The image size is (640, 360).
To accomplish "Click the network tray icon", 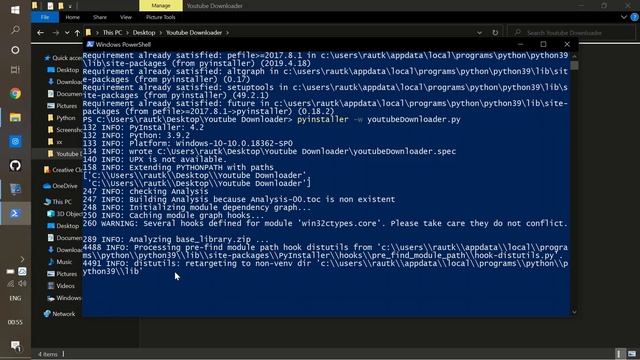I will click(10, 283).
